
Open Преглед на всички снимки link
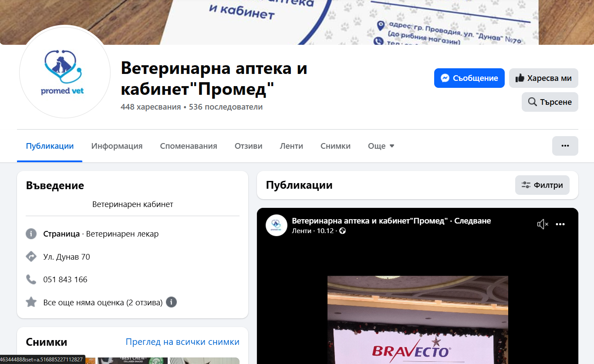[x=182, y=342]
